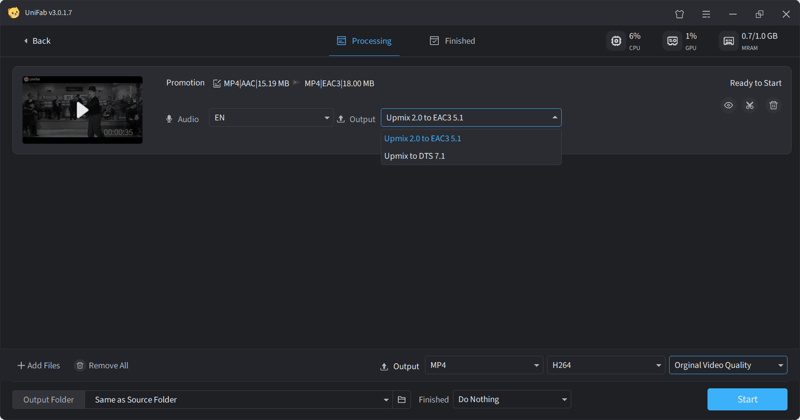Click the edit icon beside Promotion title

pyautogui.click(x=217, y=84)
